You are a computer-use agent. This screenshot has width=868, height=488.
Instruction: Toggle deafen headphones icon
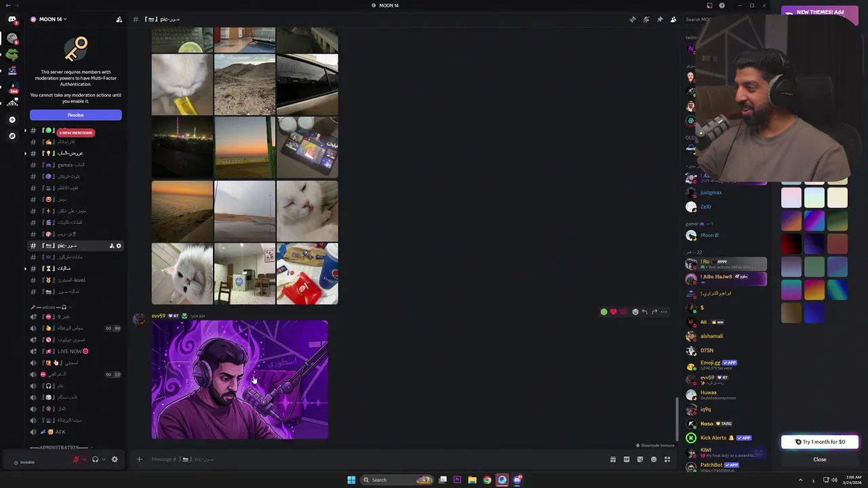pos(95,460)
